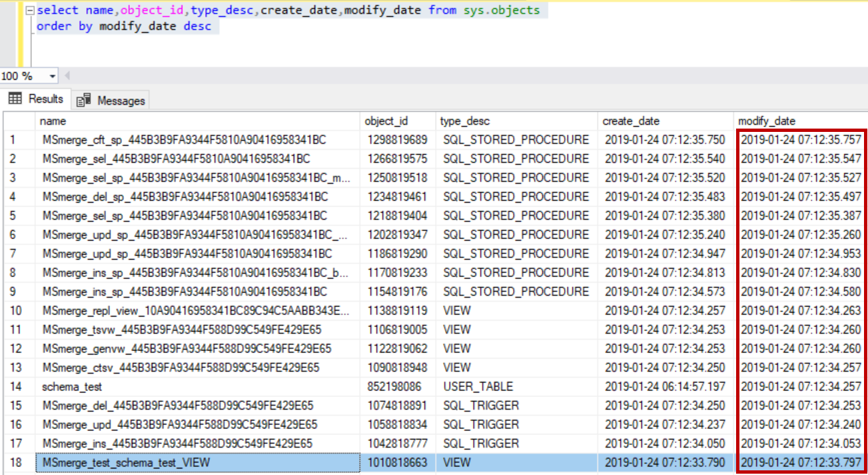Image resolution: width=868 pixels, height=475 pixels.
Task: Select cell MSmerge_tsvw_445B3B9FA9344F588D99C549FE429E65
Action: 198,330
